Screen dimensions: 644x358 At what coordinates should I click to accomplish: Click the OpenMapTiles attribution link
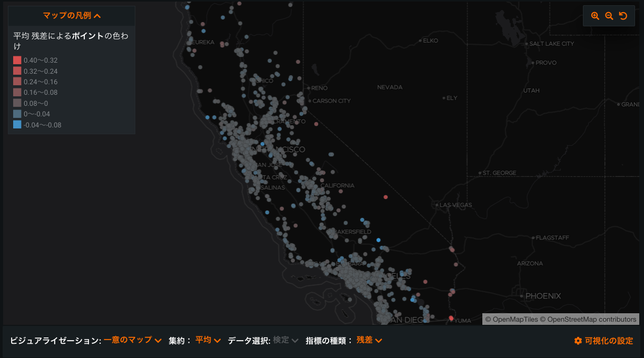coord(512,319)
